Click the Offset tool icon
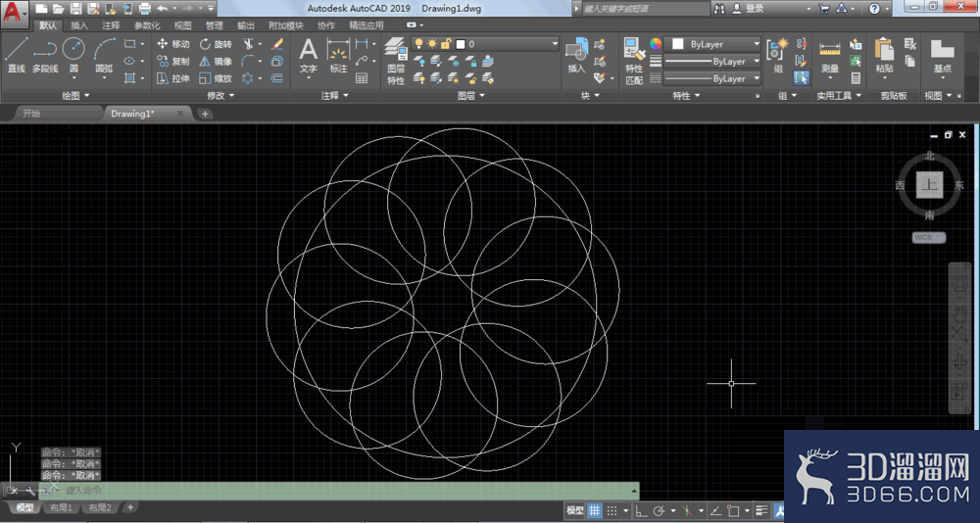 (277, 78)
